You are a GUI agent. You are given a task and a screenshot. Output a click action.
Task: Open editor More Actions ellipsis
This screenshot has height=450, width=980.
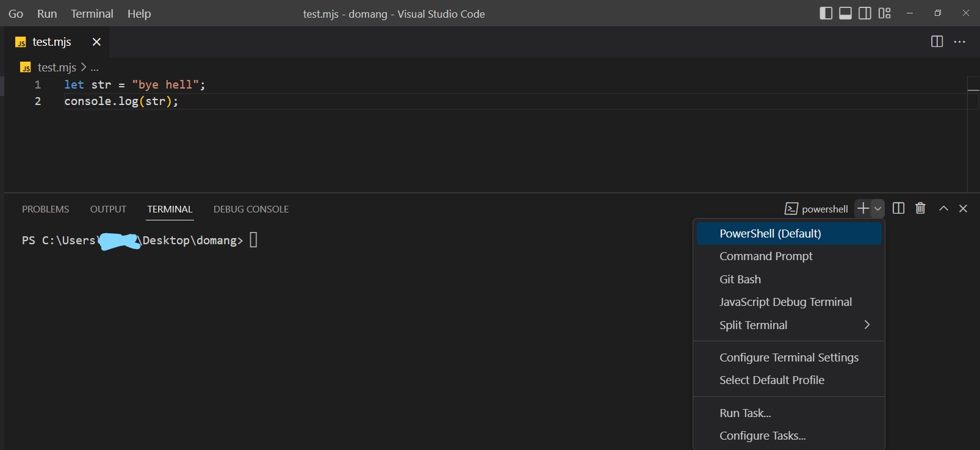point(959,42)
